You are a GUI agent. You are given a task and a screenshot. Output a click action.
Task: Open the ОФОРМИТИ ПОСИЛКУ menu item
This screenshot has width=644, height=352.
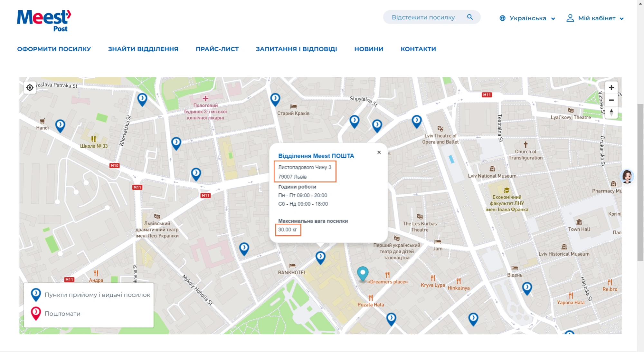(54, 49)
